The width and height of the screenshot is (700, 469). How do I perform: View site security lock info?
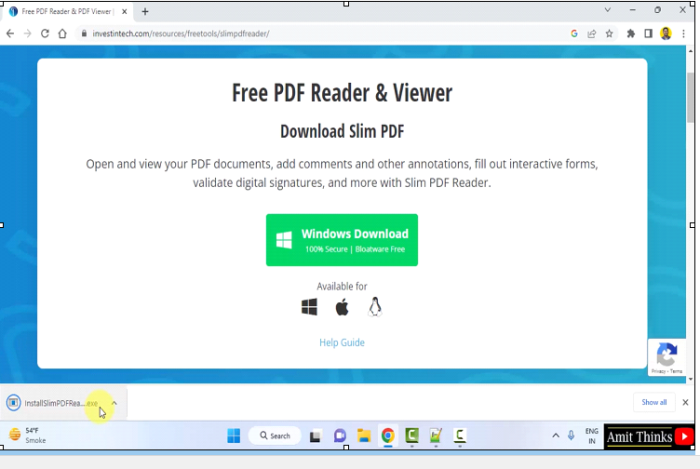point(83,33)
